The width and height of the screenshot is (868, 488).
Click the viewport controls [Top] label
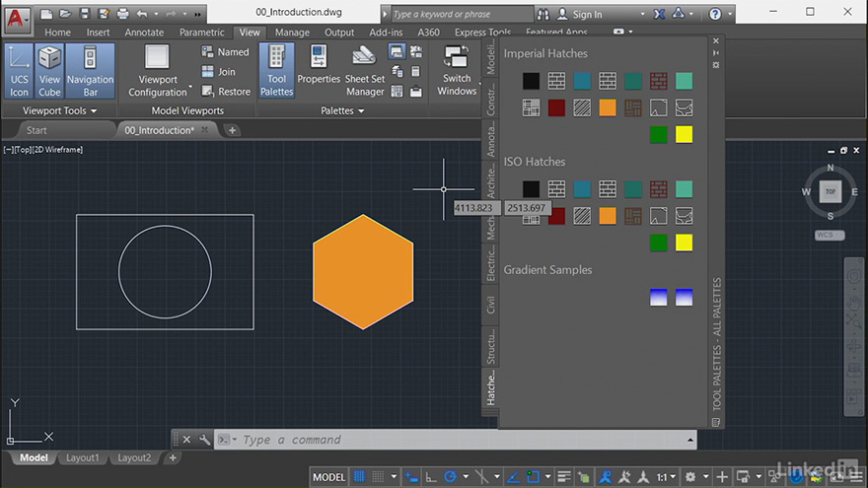23,150
